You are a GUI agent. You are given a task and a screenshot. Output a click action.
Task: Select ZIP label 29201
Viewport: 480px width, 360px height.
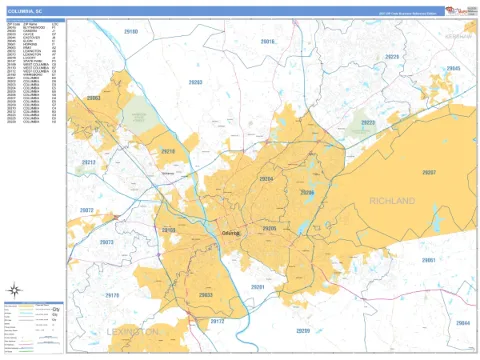[x=258, y=287]
